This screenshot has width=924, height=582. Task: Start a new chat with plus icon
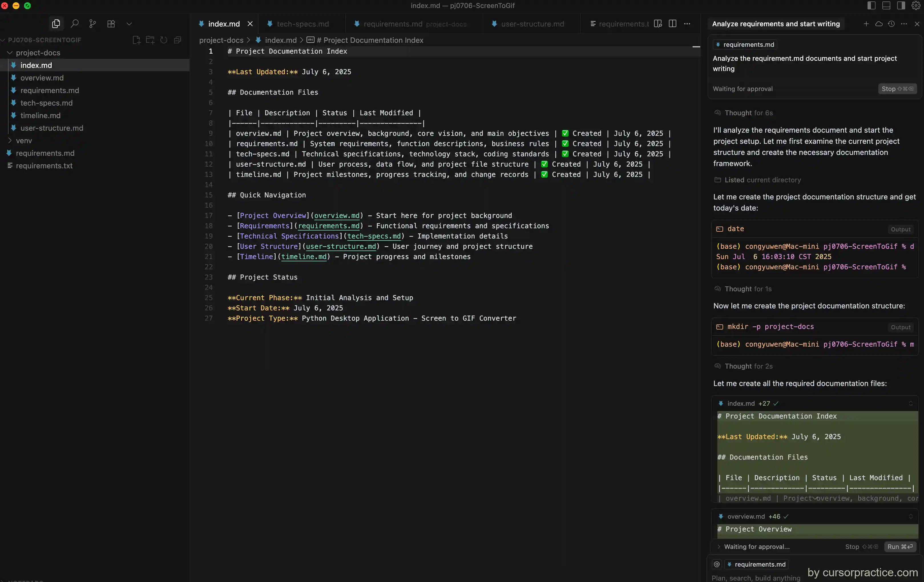[x=866, y=24]
